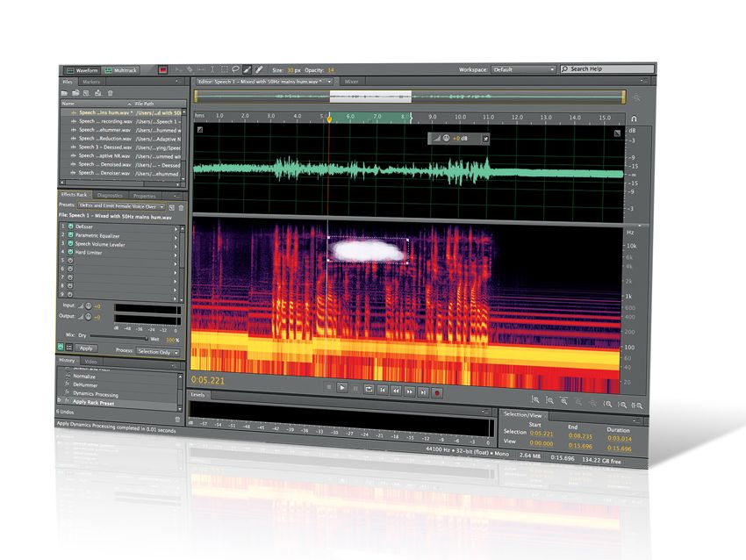Image resolution: width=746 pixels, height=560 pixels.
Task: Select the Time Selection tool
Action: [212, 69]
